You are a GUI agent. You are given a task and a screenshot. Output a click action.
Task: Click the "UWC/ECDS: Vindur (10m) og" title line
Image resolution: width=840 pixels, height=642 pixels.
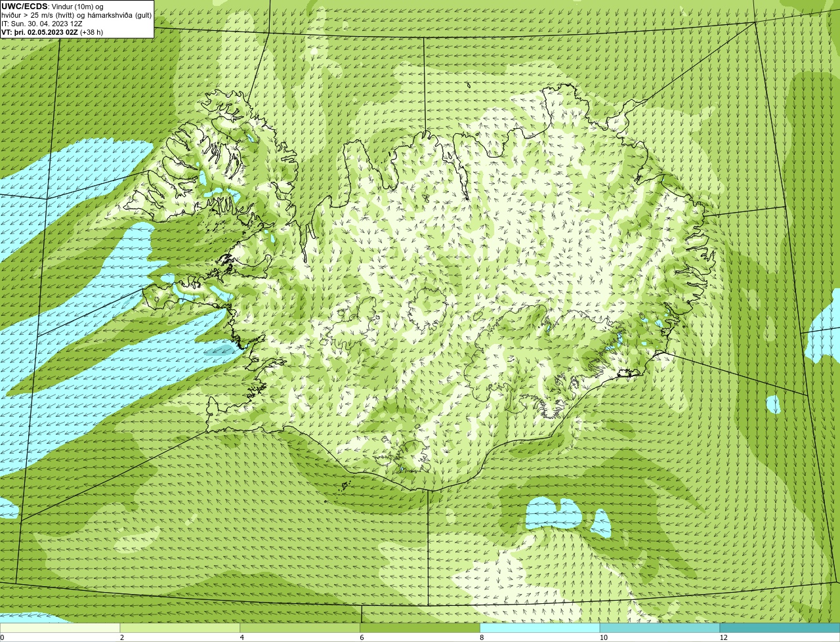52,7
